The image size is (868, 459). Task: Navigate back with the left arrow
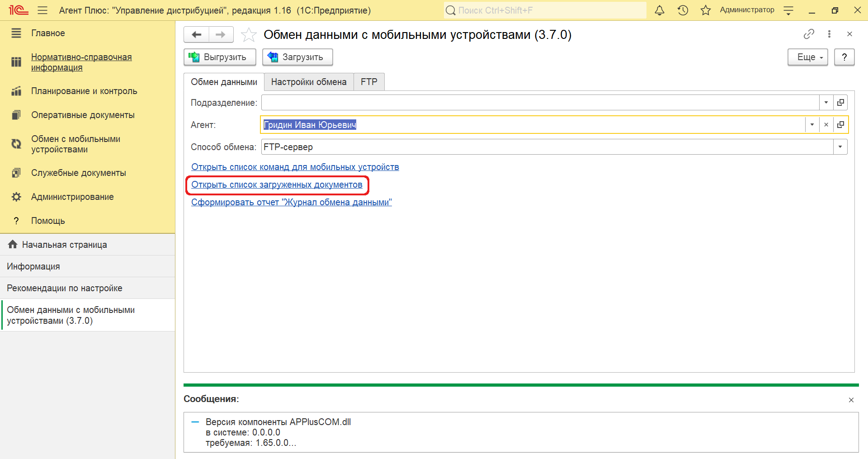click(197, 34)
